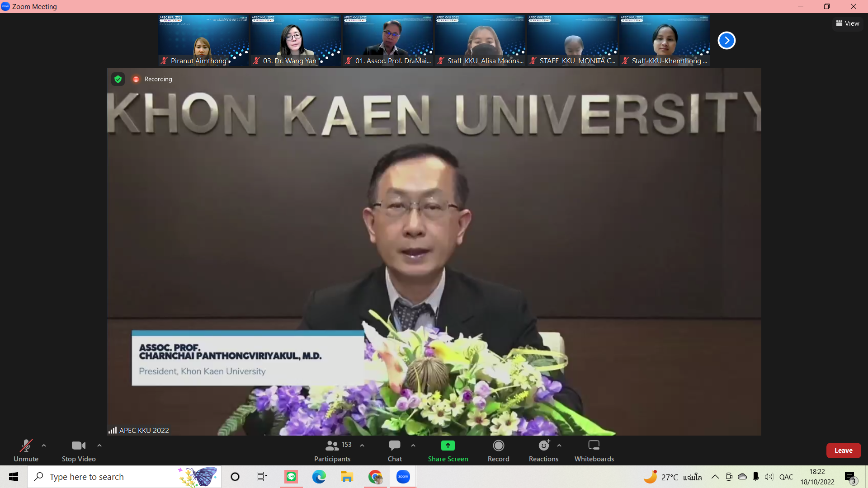Stop Video camera toggle

click(x=79, y=450)
